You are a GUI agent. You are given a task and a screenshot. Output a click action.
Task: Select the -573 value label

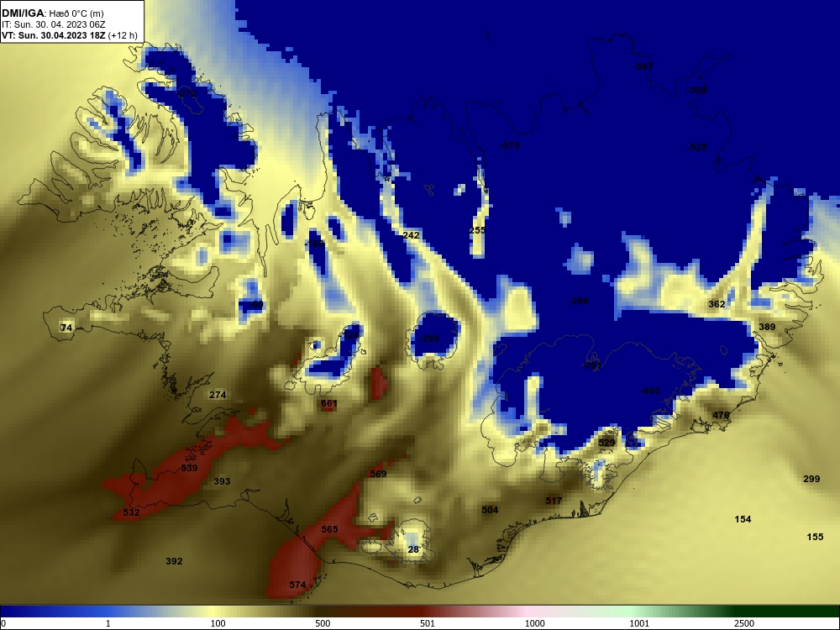coord(510,145)
